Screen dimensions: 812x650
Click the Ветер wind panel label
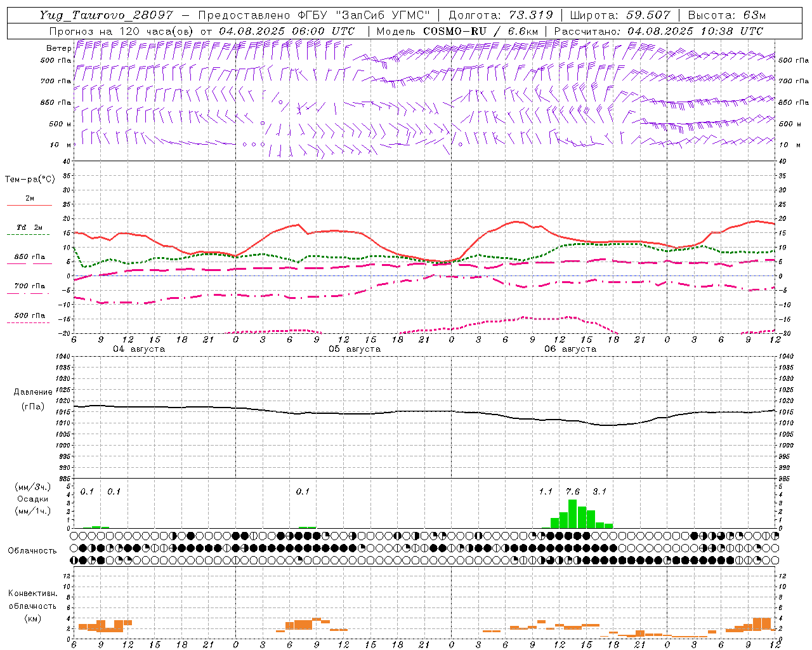59,48
